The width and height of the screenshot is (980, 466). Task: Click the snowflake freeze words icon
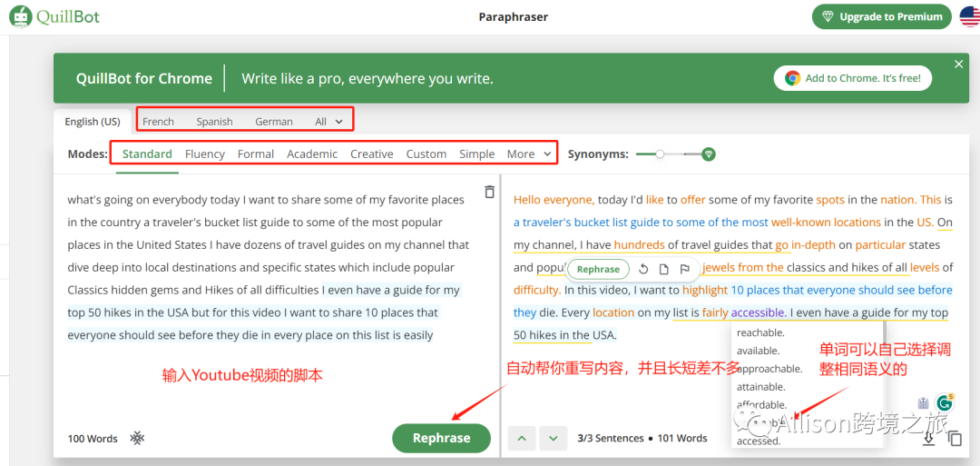coord(137,438)
